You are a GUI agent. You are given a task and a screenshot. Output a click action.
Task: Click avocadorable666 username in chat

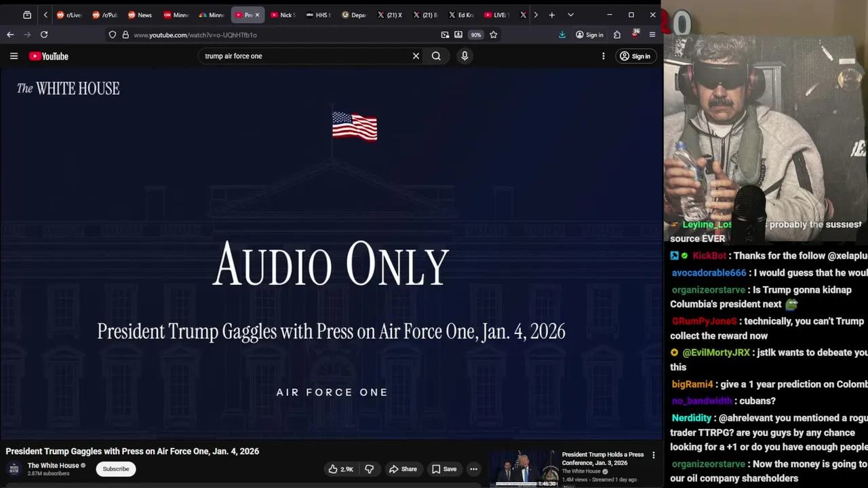coord(709,272)
